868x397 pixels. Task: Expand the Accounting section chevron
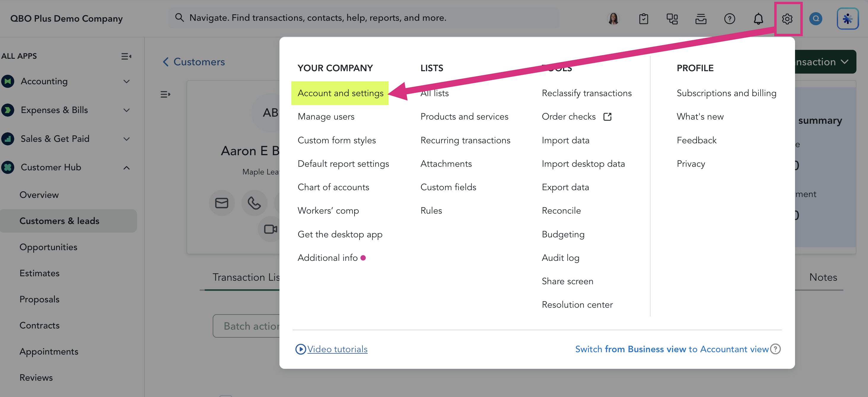pos(126,81)
